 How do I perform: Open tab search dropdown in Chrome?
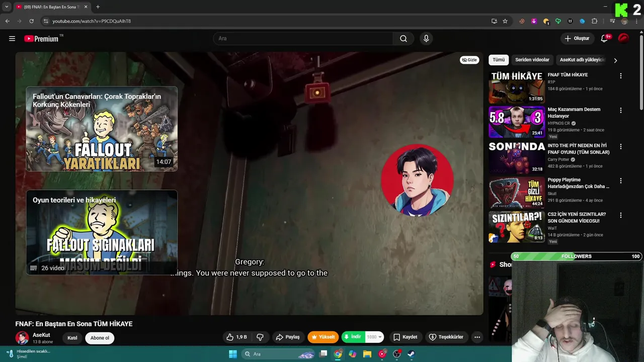(x=7, y=7)
